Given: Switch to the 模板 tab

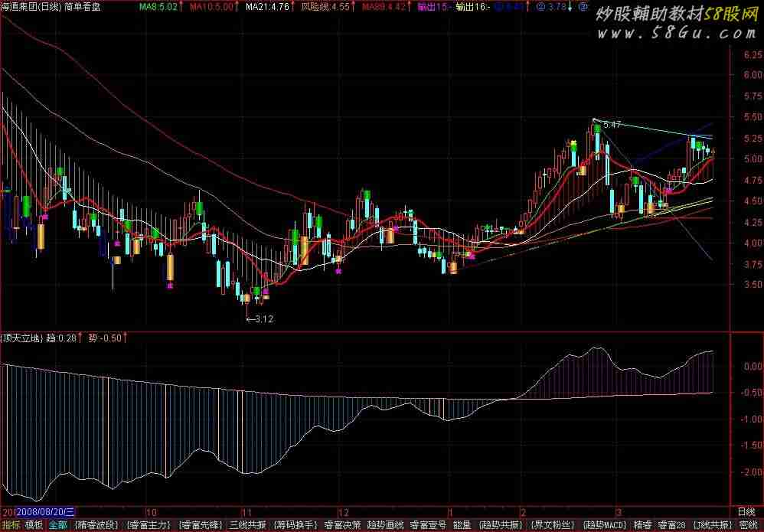Looking at the screenshot, I should click(x=34, y=525).
